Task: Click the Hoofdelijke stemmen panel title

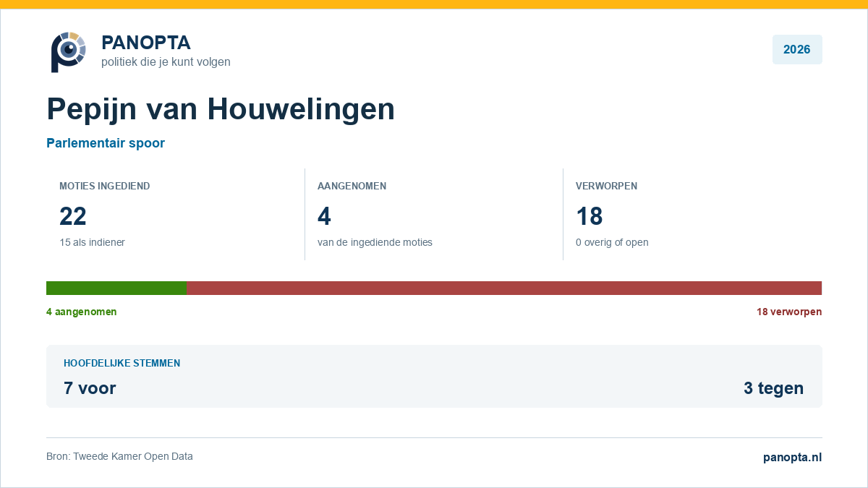Action: tap(122, 363)
